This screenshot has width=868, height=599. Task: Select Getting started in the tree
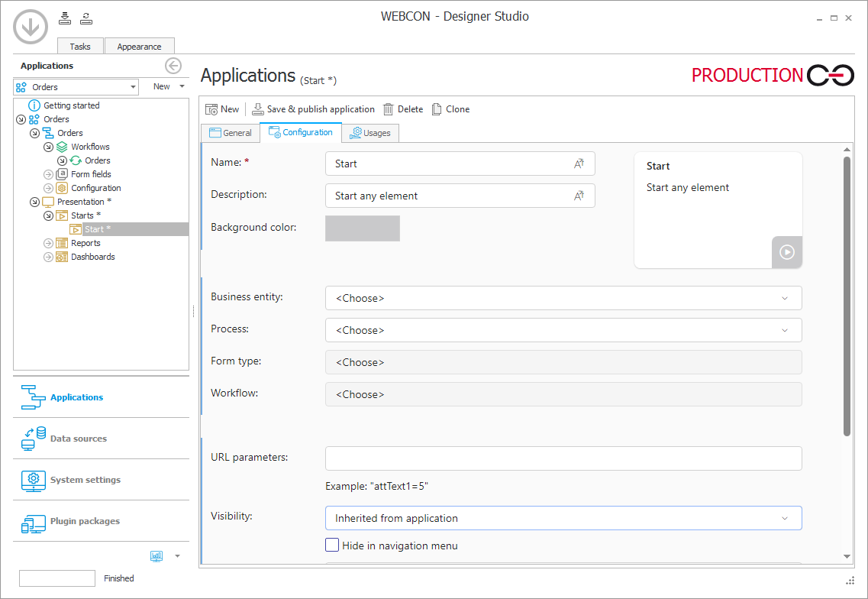coord(72,105)
